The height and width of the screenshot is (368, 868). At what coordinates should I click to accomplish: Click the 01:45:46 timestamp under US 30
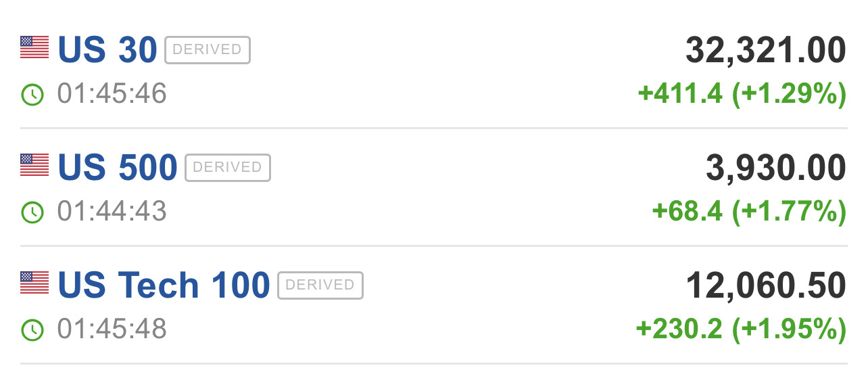pos(112,94)
